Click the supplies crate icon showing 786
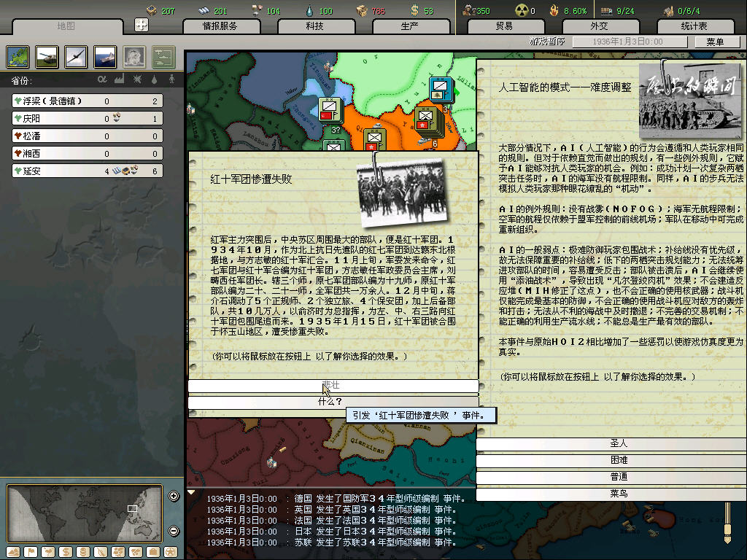This screenshot has width=747, height=560. coord(362,10)
